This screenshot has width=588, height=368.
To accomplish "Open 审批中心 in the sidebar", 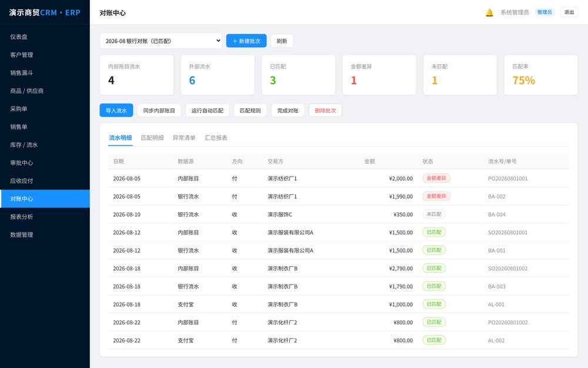I will tap(45, 163).
